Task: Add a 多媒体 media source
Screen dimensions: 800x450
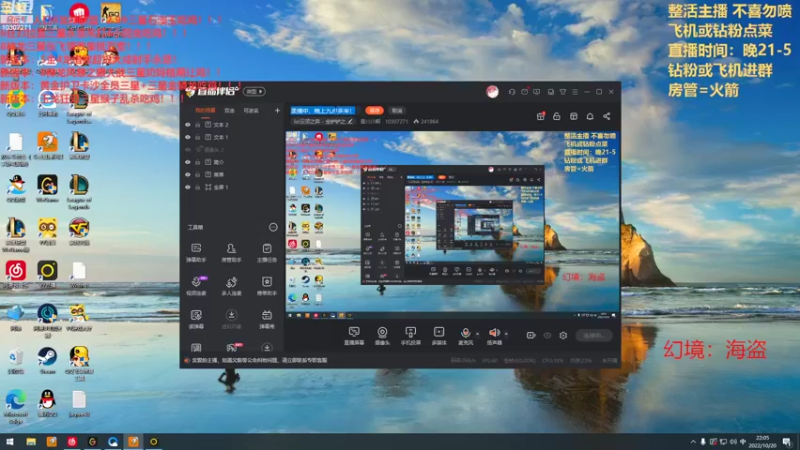Action: coord(439,336)
